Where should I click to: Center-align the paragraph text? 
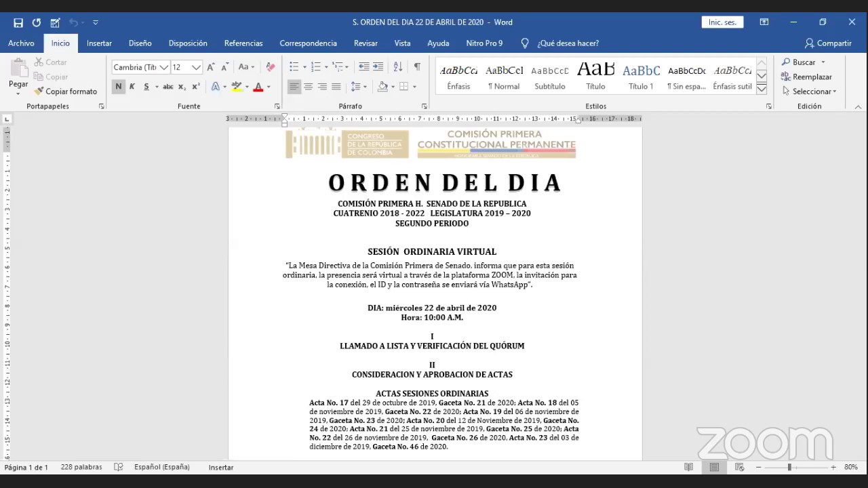point(308,87)
